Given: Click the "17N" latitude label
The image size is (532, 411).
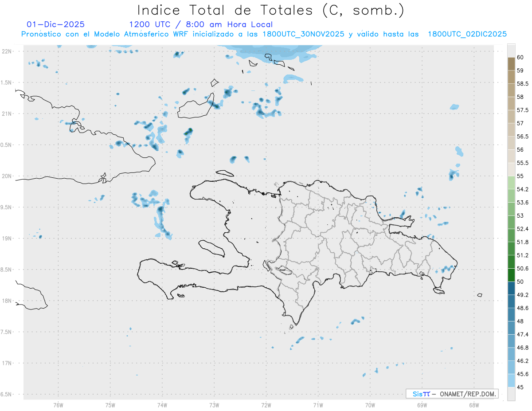Looking at the screenshot, I should tap(7, 363).
